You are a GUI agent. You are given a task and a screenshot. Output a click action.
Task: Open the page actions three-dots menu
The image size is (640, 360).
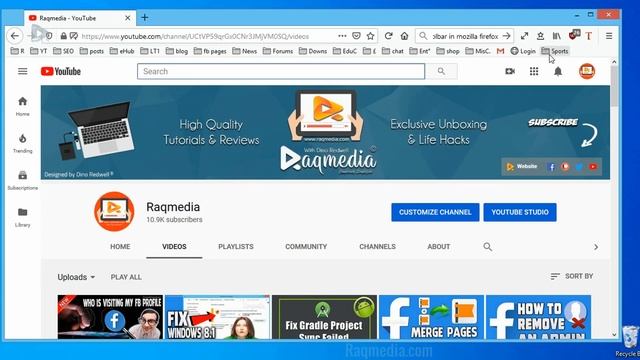coord(342,36)
